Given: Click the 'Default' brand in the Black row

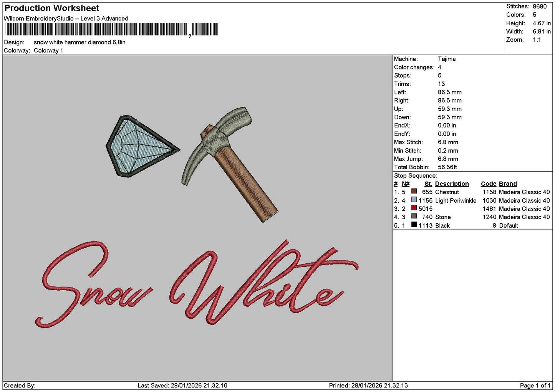Looking at the screenshot, I should pyautogui.click(x=509, y=226).
